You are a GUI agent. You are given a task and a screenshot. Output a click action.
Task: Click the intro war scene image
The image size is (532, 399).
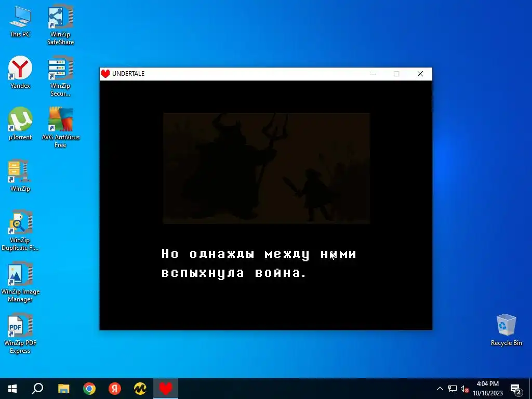point(267,168)
